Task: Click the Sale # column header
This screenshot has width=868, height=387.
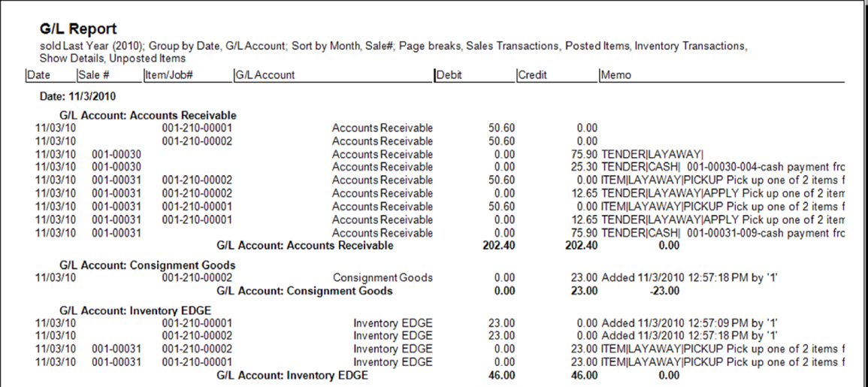Action: click(94, 75)
